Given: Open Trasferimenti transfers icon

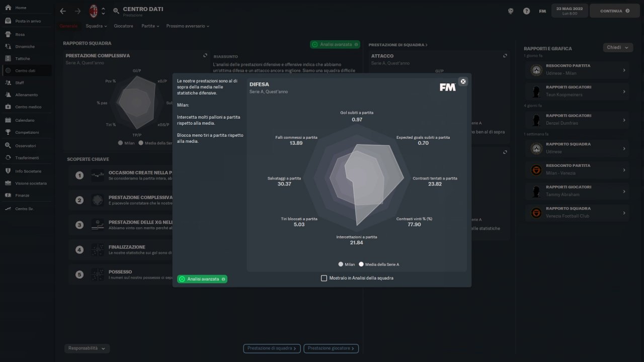Looking at the screenshot, I should (x=8, y=158).
